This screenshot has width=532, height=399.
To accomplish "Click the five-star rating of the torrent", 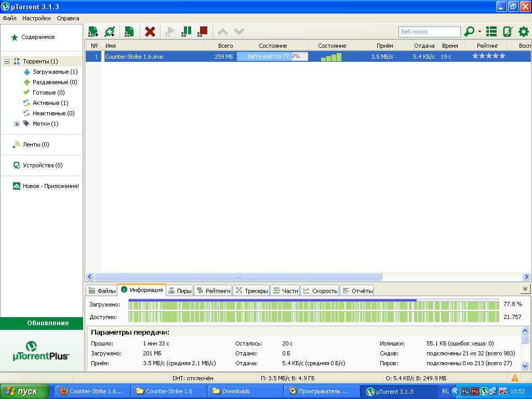I will (489, 56).
